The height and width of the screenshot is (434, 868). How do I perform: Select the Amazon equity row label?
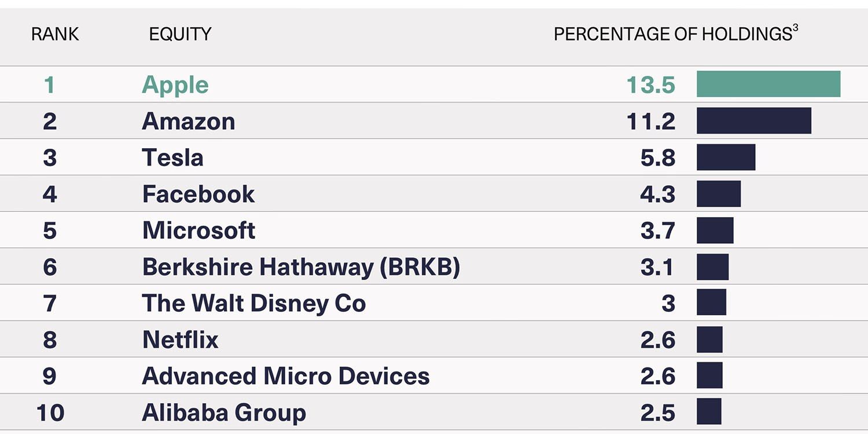point(189,122)
